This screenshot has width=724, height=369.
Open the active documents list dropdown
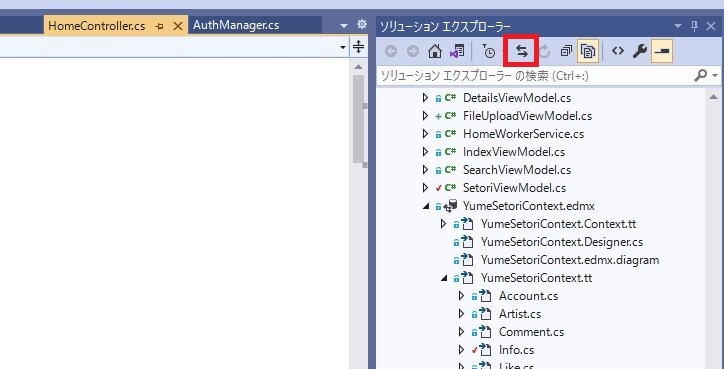344,26
